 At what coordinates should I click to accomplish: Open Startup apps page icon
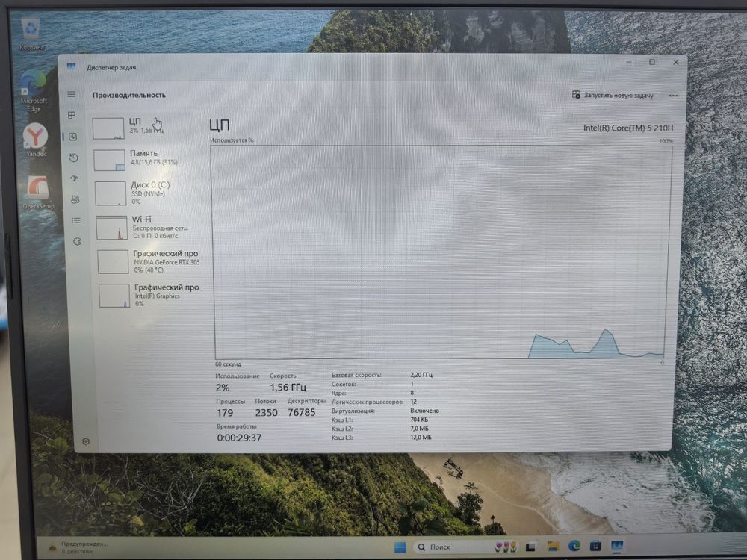(75, 178)
